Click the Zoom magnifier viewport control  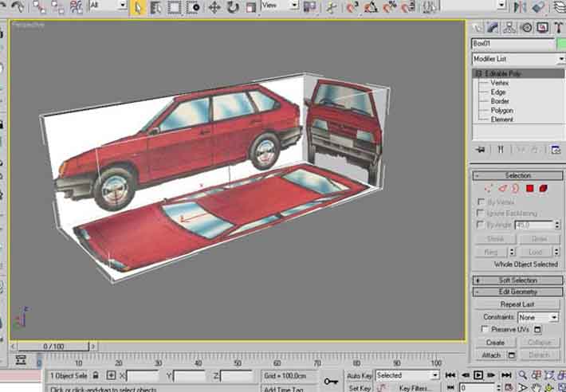[x=523, y=375]
